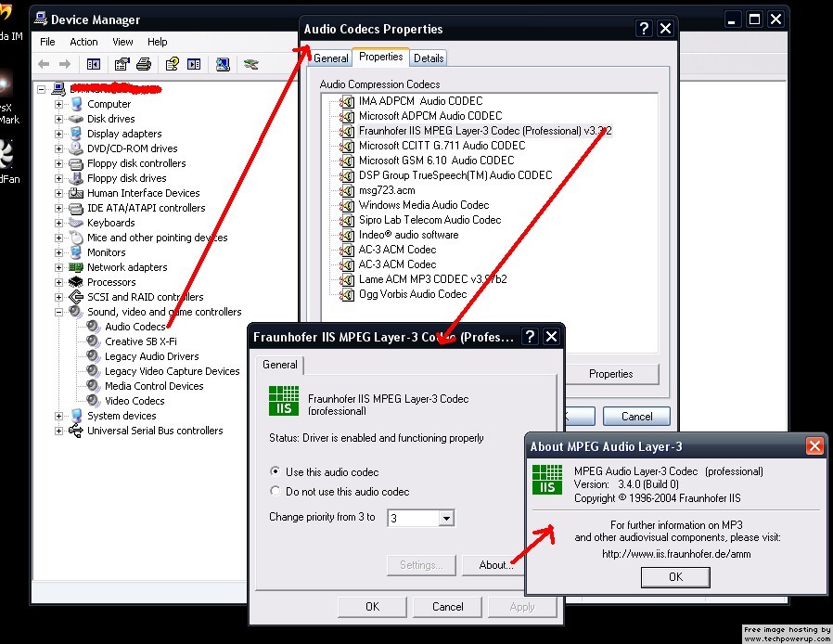Click the Display adapters device icon
Viewport: 833px width, 644px height.
click(x=76, y=134)
